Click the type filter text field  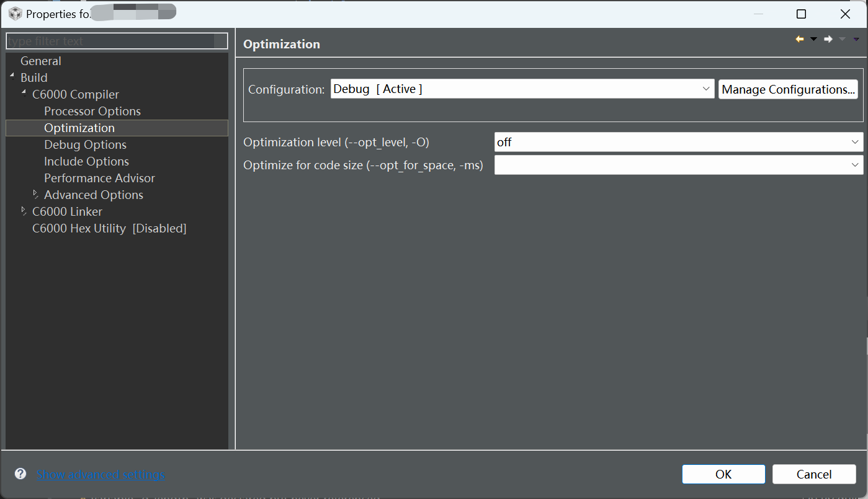coord(117,41)
